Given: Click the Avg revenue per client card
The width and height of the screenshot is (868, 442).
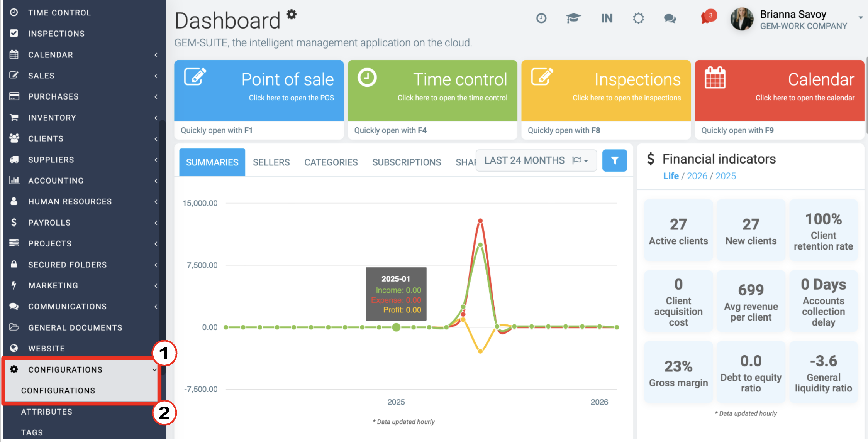Looking at the screenshot, I should 751,301.
